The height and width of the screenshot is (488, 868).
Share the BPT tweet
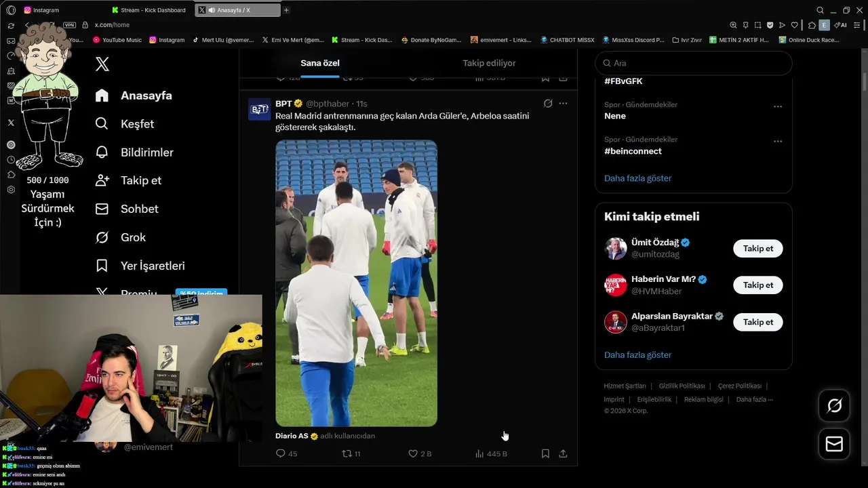[563, 453]
